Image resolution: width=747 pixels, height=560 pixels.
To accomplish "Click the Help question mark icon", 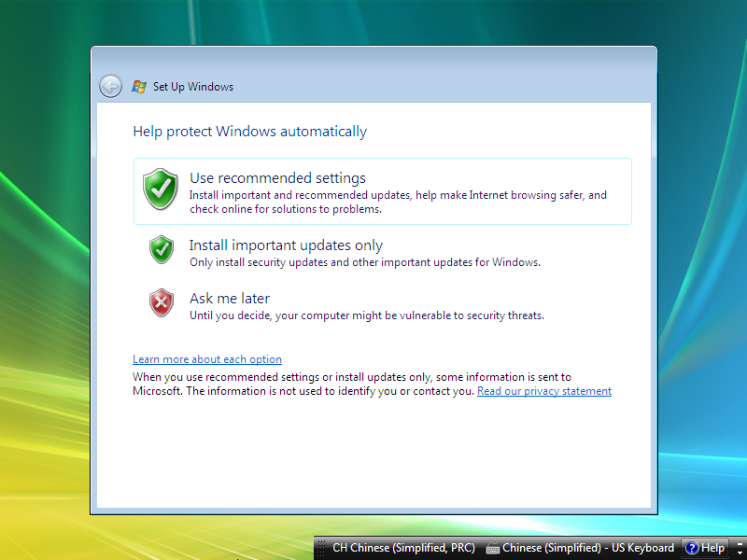I will [691, 548].
